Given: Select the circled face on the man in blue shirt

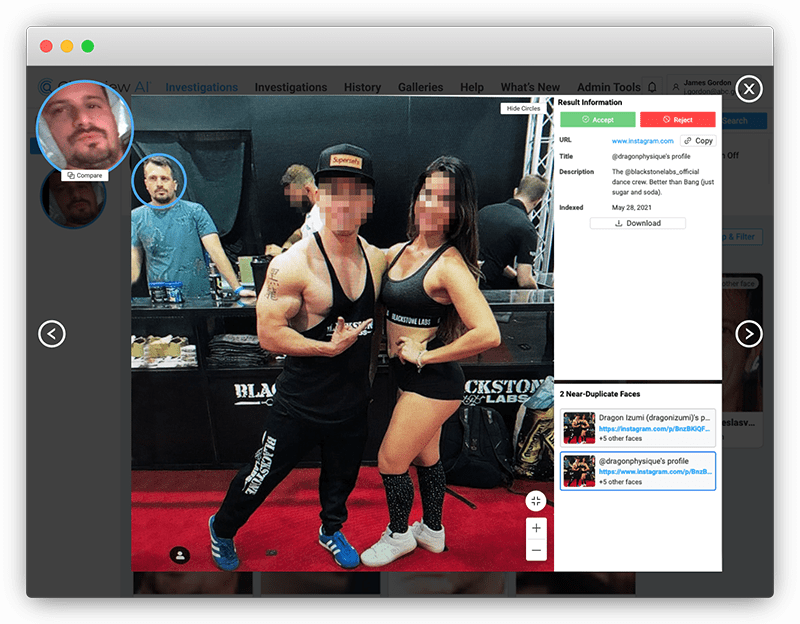Looking at the screenshot, I should [x=159, y=181].
